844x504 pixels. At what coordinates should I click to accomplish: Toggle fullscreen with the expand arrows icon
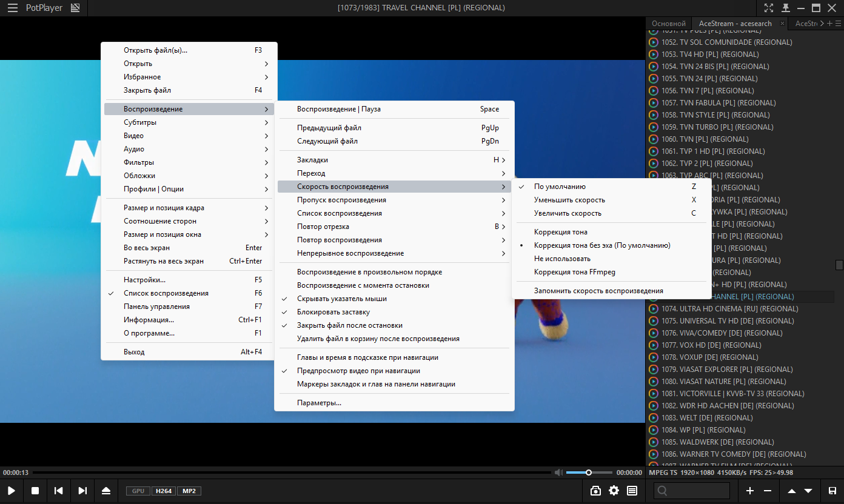[769, 8]
